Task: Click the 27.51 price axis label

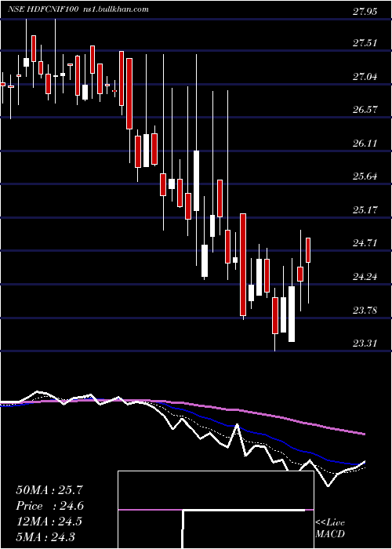Action: [365, 43]
